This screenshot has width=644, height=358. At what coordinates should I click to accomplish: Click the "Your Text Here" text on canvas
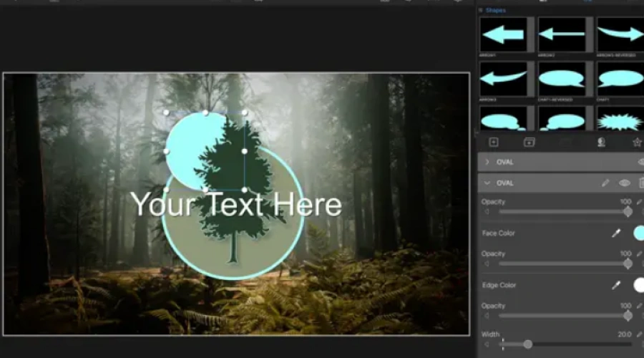coord(236,205)
